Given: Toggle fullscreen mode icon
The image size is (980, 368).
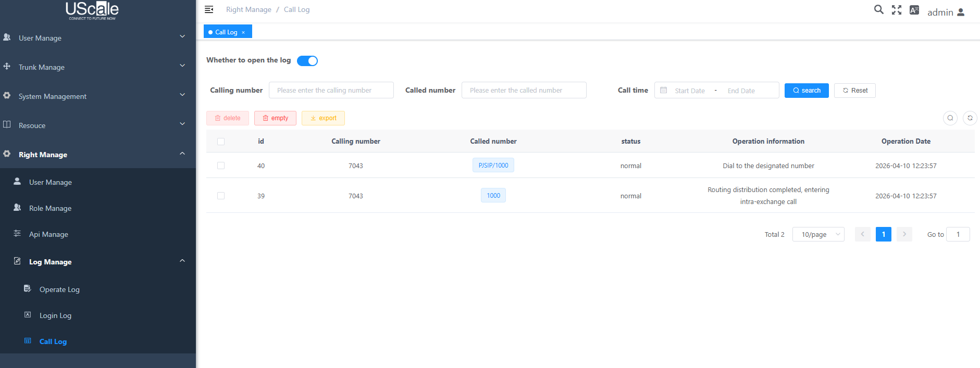Looking at the screenshot, I should click(x=897, y=10).
